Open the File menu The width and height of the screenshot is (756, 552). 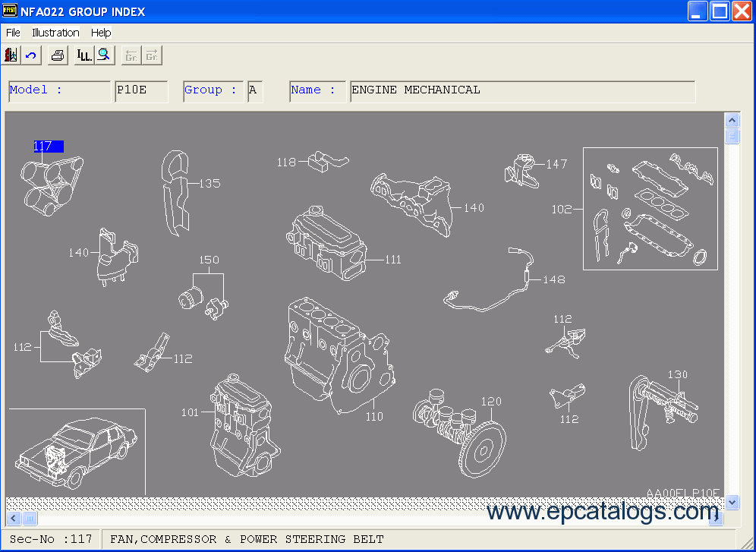(13, 33)
